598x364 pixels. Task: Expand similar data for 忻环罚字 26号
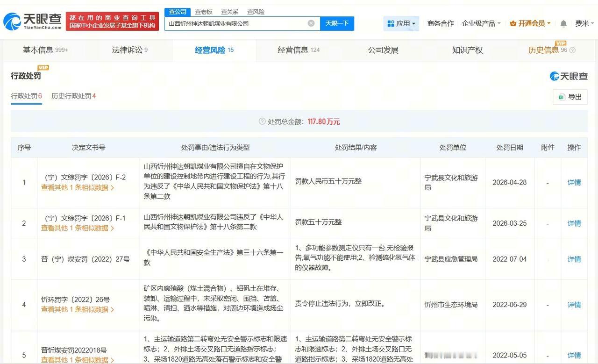(78, 309)
